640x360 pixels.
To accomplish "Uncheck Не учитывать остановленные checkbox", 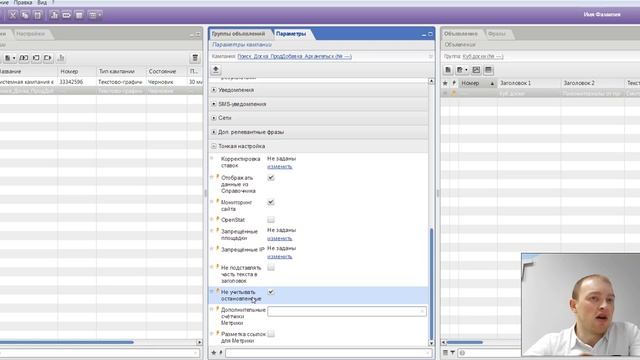I will pos(271,292).
